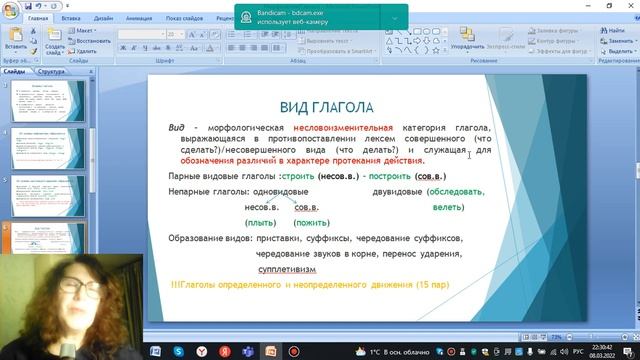Convert text using Преобразовать в SmartArt
The height and width of the screenshot is (360, 640).
pyautogui.click(x=336, y=51)
